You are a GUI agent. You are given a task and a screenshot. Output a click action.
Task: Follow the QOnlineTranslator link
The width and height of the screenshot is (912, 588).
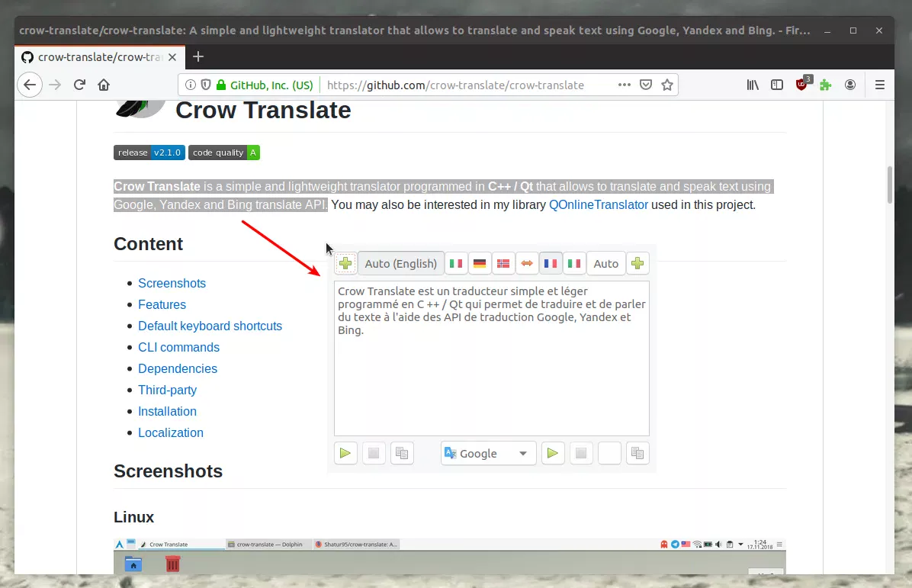point(598,204)
